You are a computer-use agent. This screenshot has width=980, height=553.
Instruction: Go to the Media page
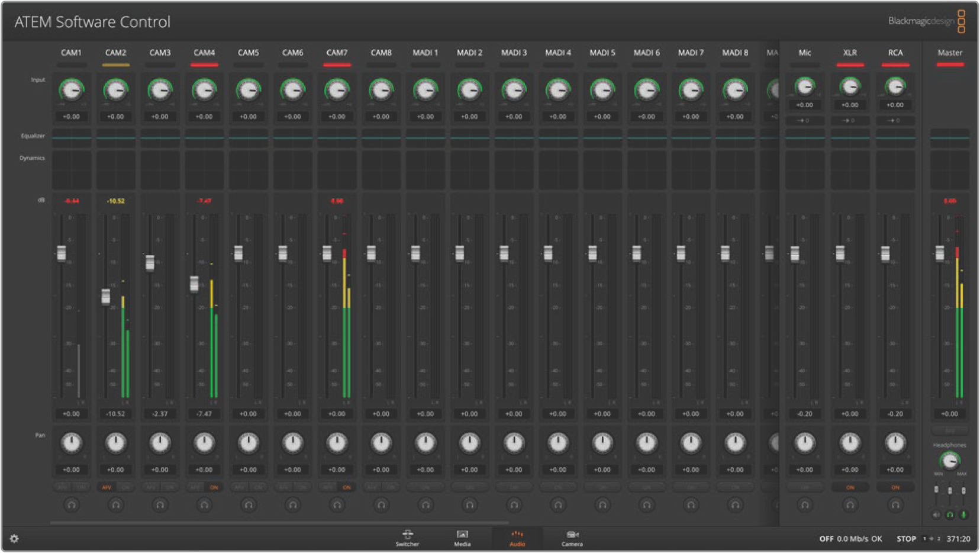462,538
